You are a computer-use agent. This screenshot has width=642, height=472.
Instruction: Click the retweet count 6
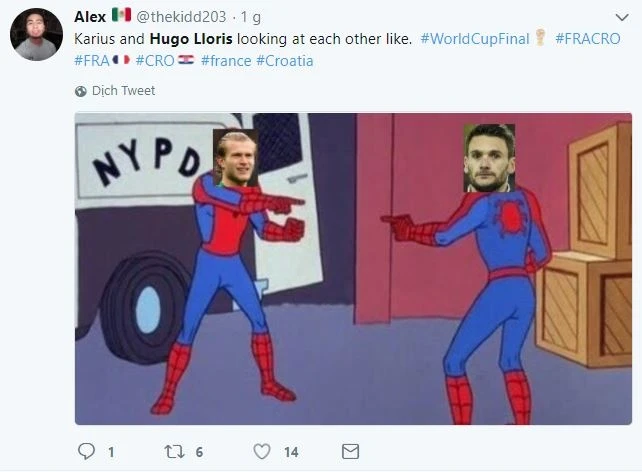pos(199,452)
